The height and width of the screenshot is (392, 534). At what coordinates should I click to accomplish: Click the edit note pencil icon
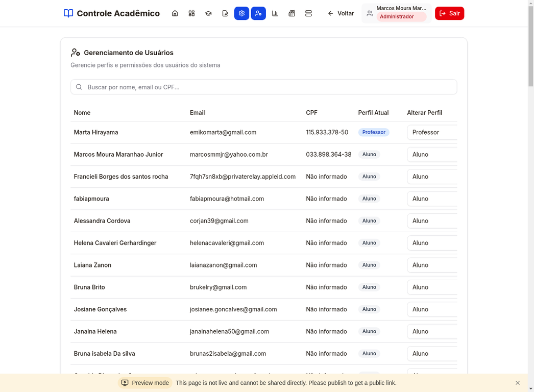coord(225,13)
